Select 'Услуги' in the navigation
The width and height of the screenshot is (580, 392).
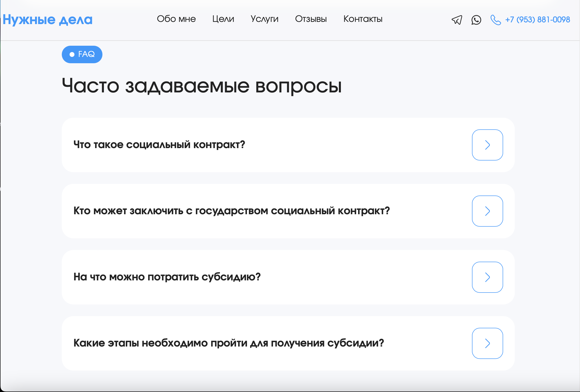pyautogui.click(x=264, y=19)
